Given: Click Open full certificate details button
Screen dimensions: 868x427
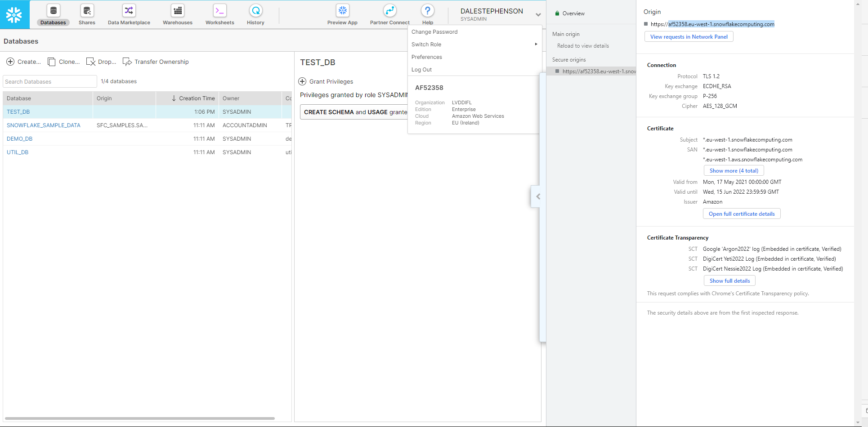Looking at the screenshot, I should (x=742, y=214).
